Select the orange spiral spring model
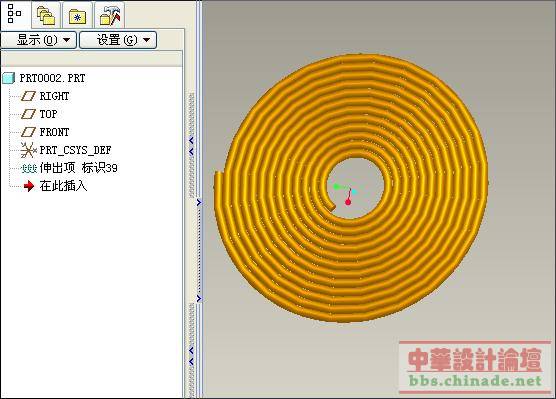Image resolution: width=556 pixels, height=399 pixels. point(350,188)
